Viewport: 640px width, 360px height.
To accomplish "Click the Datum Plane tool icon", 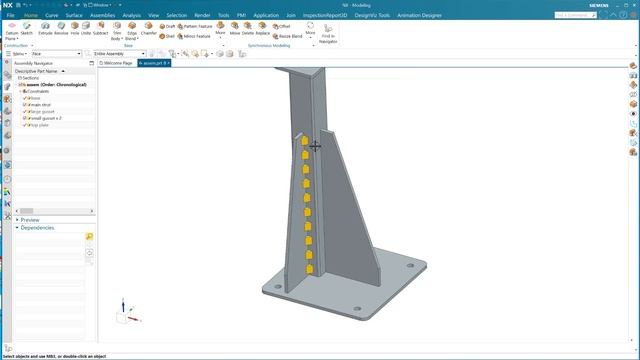I will tap(11, 26).
